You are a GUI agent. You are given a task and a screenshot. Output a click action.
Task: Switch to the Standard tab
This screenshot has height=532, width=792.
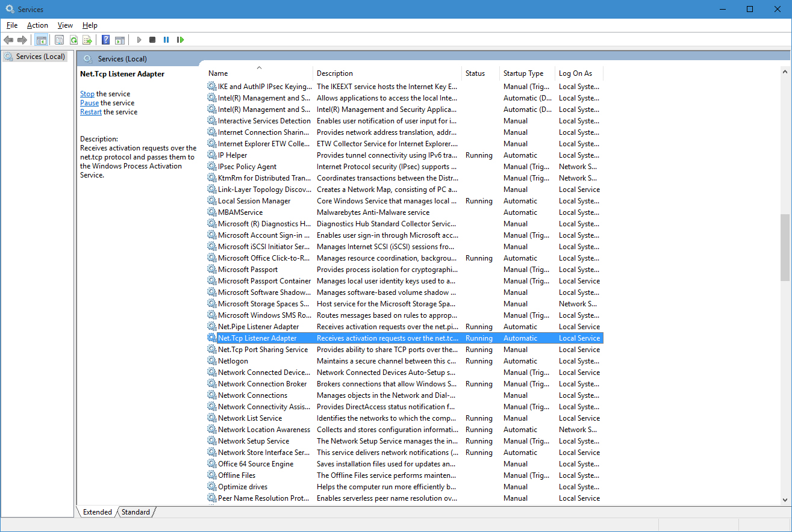136,512
